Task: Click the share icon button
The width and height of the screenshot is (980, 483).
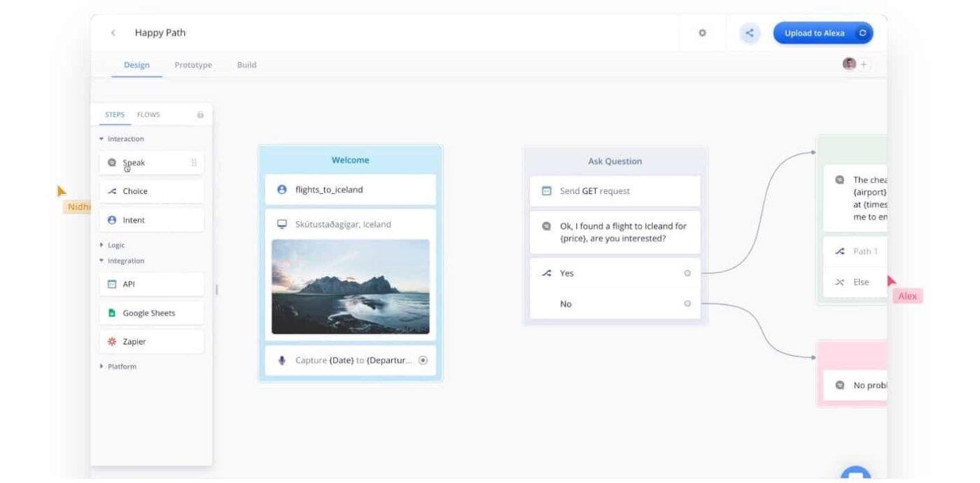Action: point(750,33)
